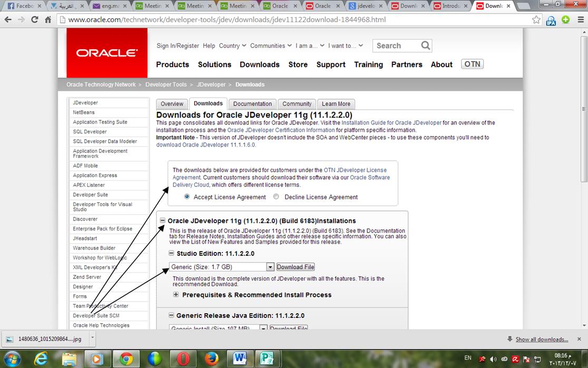Open Firefox from the taskbar
588x368 pixels.
click(211, 359)
